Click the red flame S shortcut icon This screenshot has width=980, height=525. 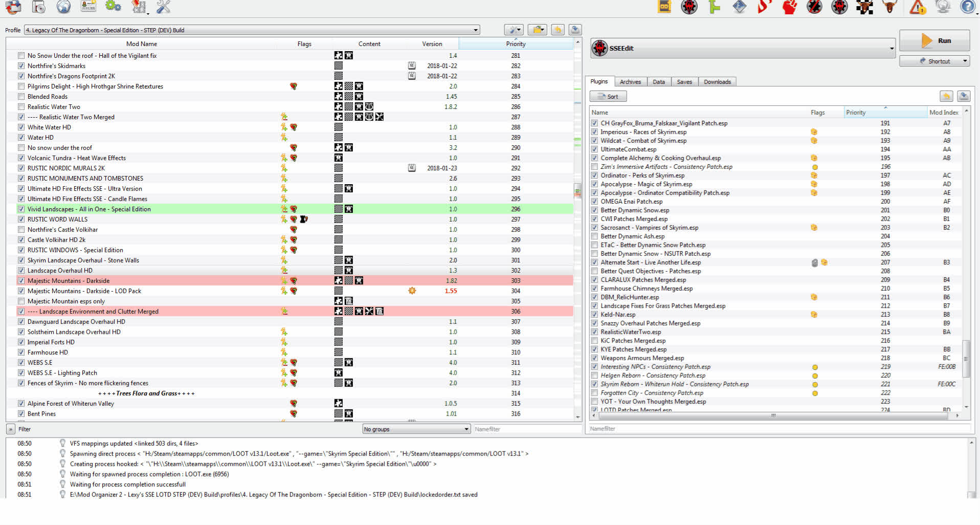point(764,7)
